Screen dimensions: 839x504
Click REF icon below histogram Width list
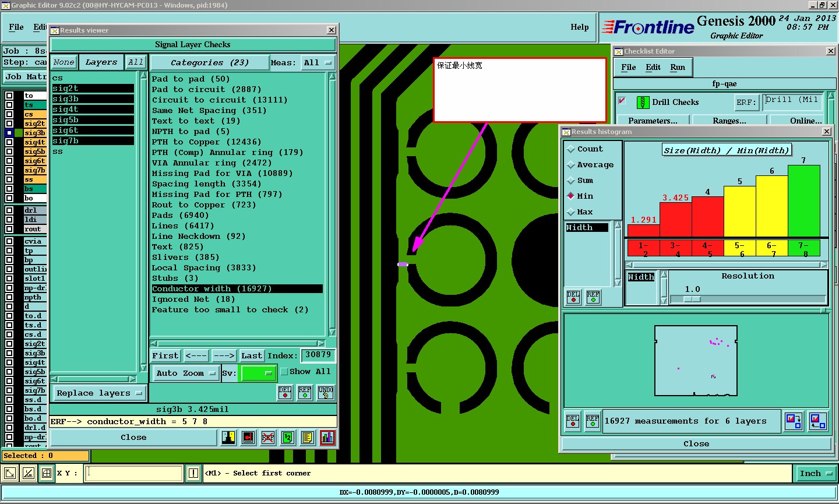click(x=593, y=297)
